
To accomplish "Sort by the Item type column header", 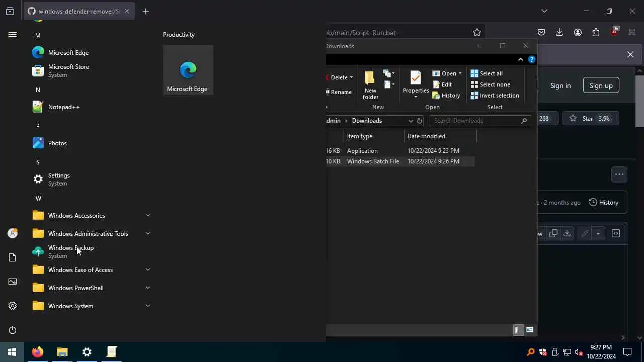I will (374, 136).
